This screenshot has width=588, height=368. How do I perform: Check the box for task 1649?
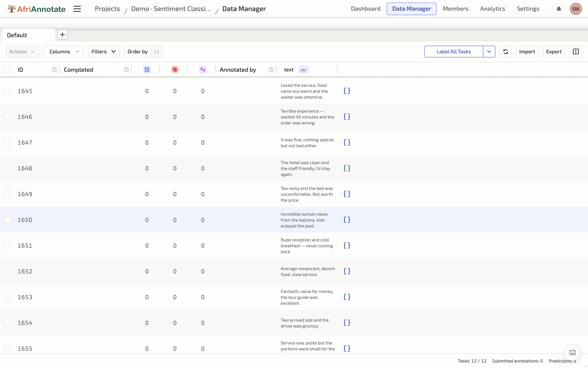coord(7,194)
